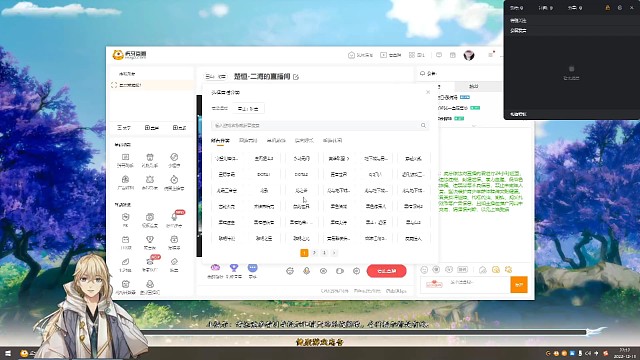Click the emoji smiley icon in chat toolbar
This screenshot has width=640, height=360.
point(424,270)
